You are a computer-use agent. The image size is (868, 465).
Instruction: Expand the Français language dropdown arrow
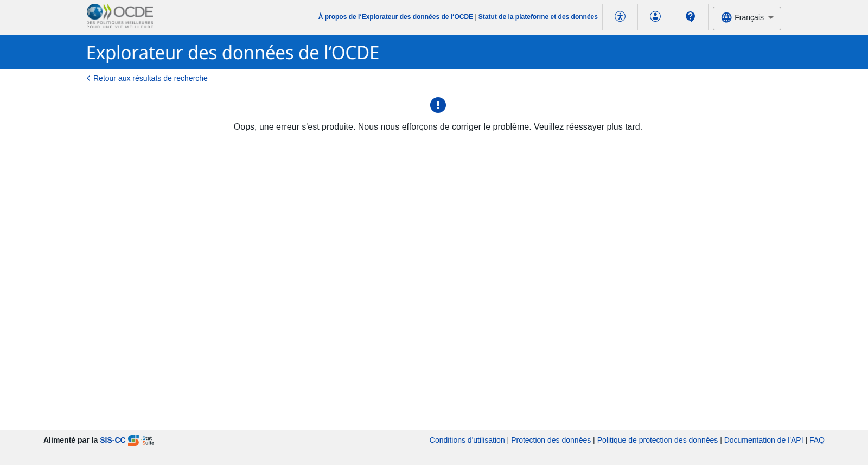pyautogui.click(x=771, y=18)
